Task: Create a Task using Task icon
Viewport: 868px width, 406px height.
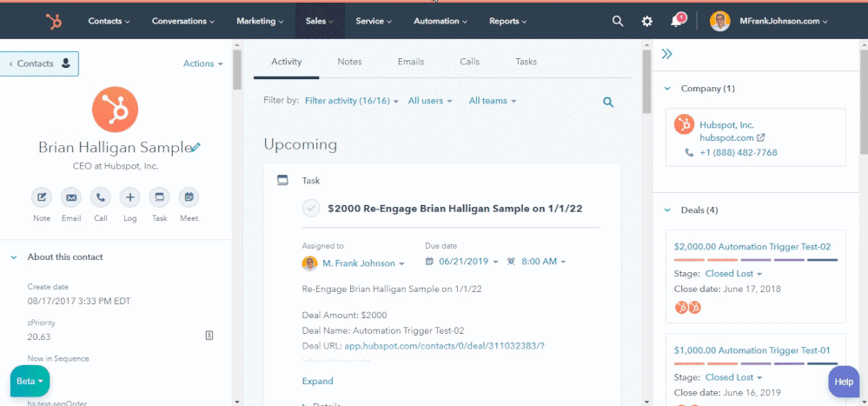Action: (159, 197)
